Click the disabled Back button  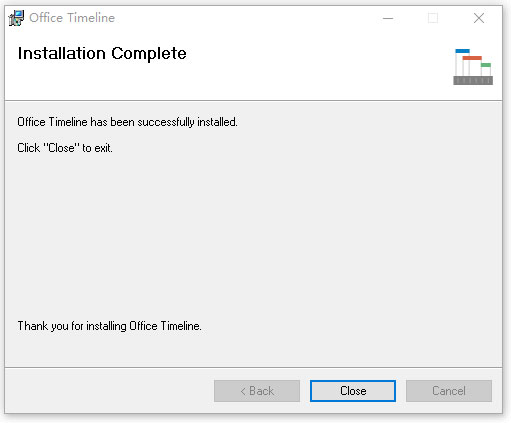click(257, 391)
